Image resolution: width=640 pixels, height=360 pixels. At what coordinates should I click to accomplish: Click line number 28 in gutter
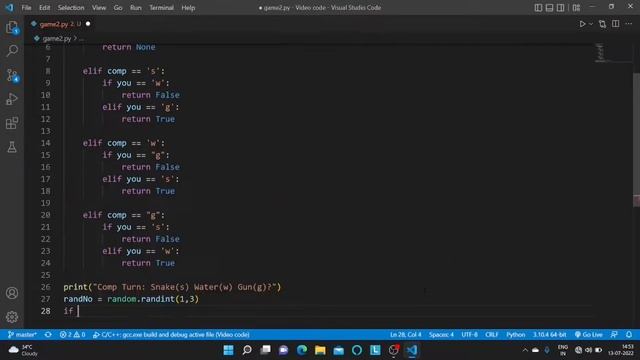46,311
